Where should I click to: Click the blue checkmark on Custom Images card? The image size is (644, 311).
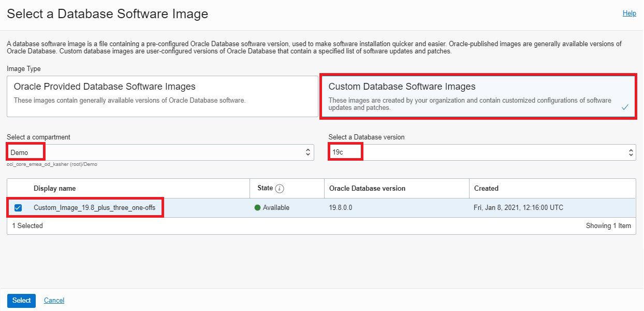pos(624,107)
